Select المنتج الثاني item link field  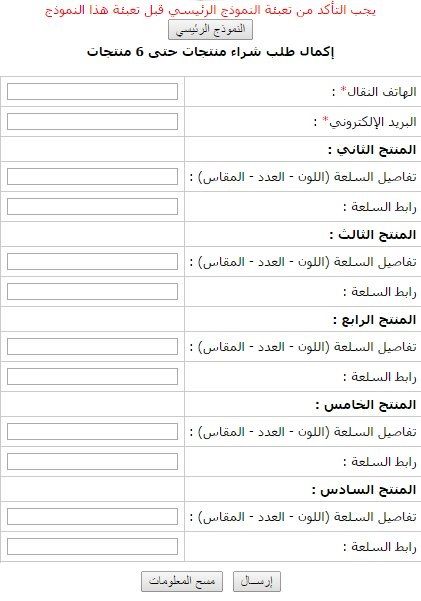click(92, 207)
